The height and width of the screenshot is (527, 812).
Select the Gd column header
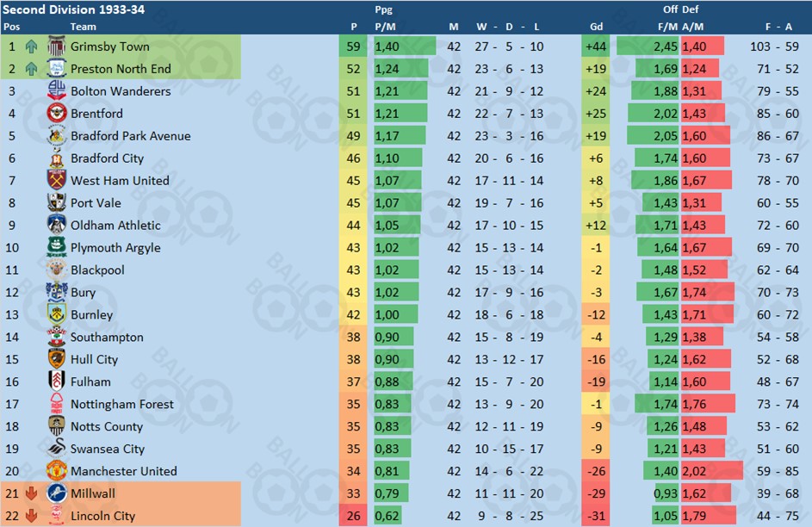pyautogui.click(x=596, y=27)
